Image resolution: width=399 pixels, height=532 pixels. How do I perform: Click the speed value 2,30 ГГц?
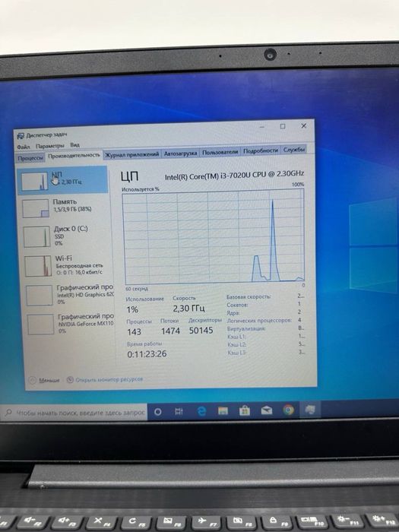coord(189,309)
